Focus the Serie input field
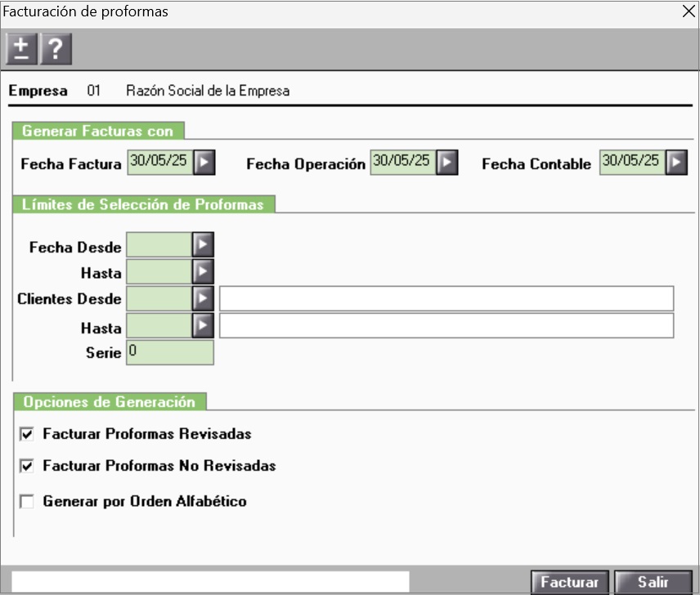 click(170, 352)
